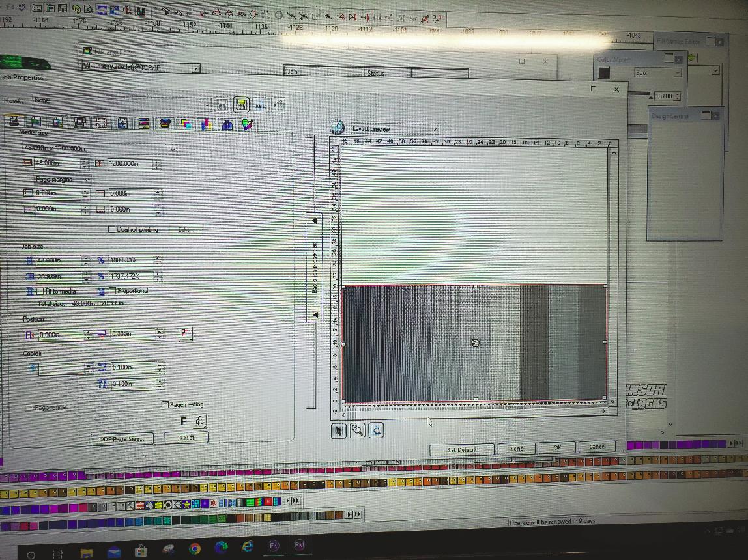Click the Set Default button
This screenshot has width=748, height=560.
coord(461,450)
